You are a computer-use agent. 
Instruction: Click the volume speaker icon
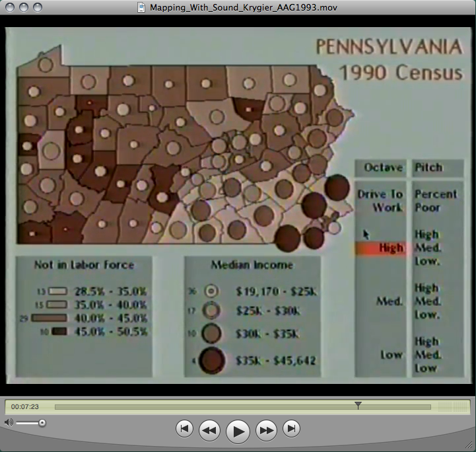(9, 422)
